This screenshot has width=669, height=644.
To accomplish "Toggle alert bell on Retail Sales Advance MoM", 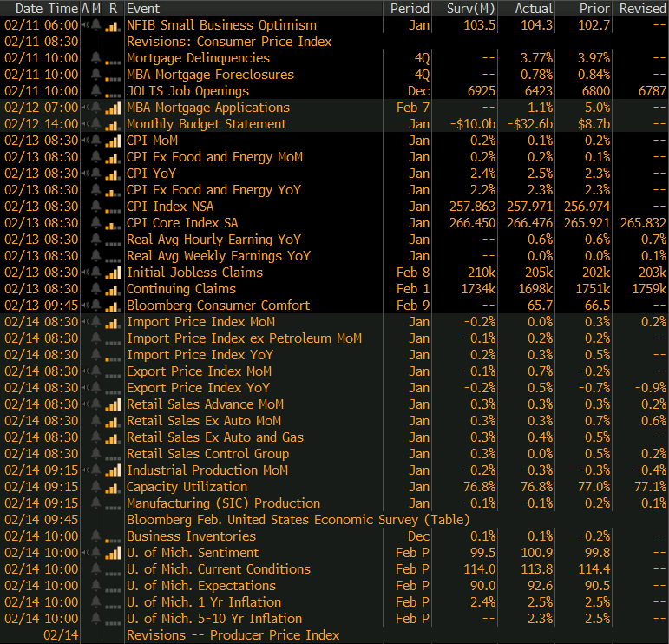I will (x=95, y=404).
